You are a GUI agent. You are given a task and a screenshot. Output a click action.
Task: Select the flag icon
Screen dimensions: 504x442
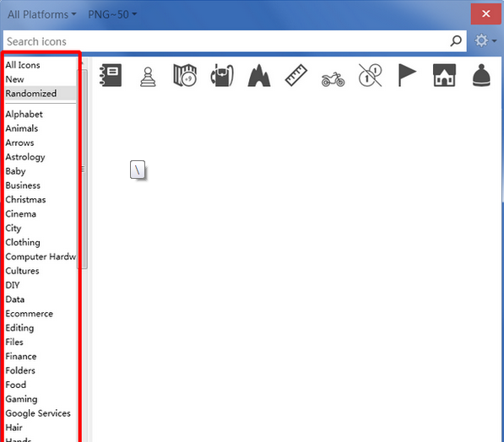[407, 75]
